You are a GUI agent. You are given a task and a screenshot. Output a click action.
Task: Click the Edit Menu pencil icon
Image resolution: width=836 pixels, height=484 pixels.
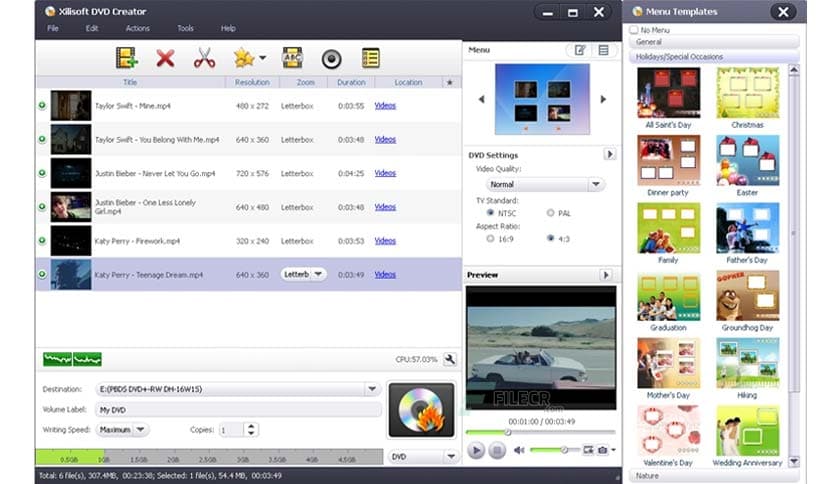coord(580,50)
